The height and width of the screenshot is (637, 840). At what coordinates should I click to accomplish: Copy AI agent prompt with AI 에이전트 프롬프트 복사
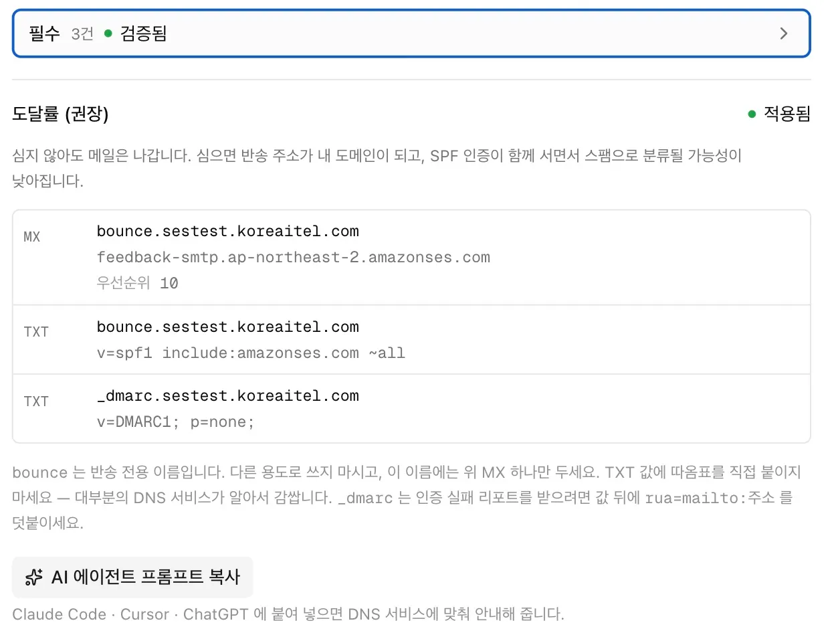click(x=132, y=577)
